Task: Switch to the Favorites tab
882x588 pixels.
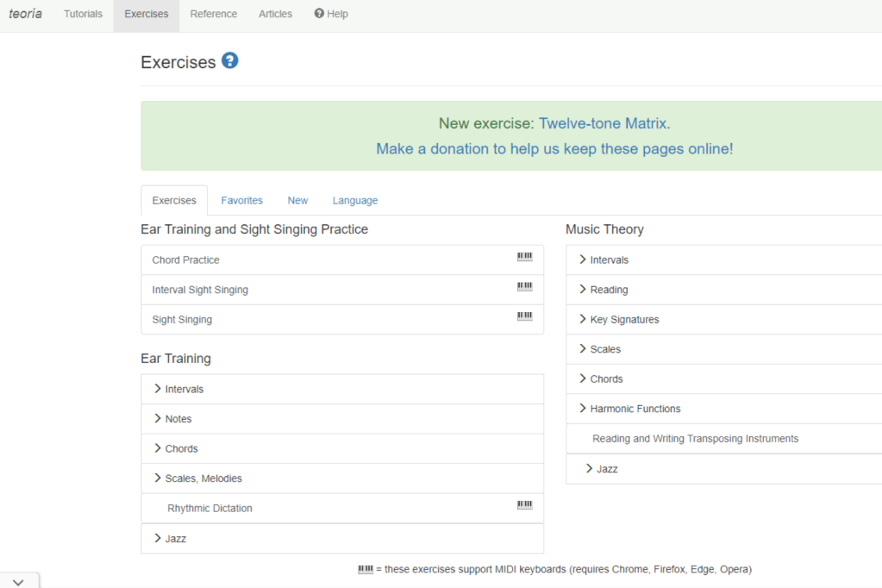Action: [241, 200]
